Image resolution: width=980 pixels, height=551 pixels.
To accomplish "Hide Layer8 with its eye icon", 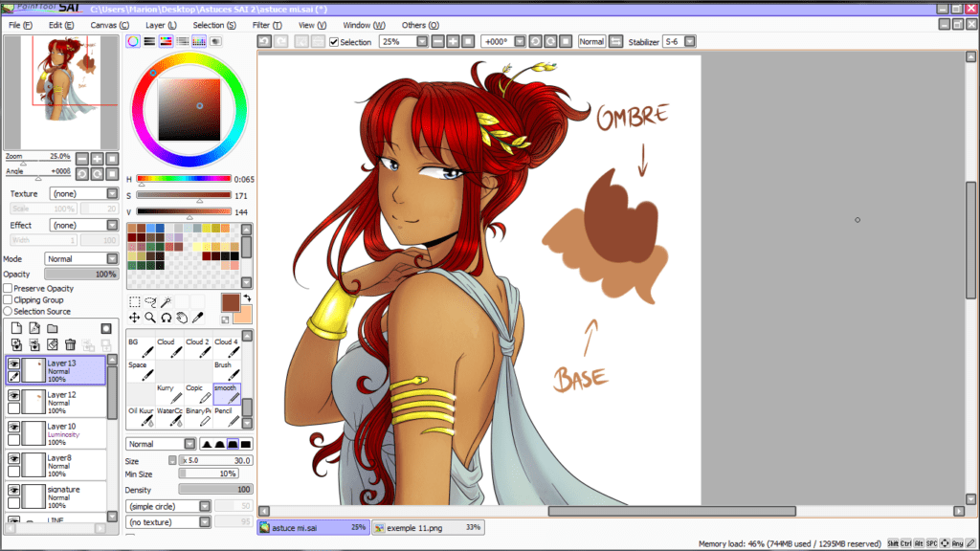I will click(13, 458).
